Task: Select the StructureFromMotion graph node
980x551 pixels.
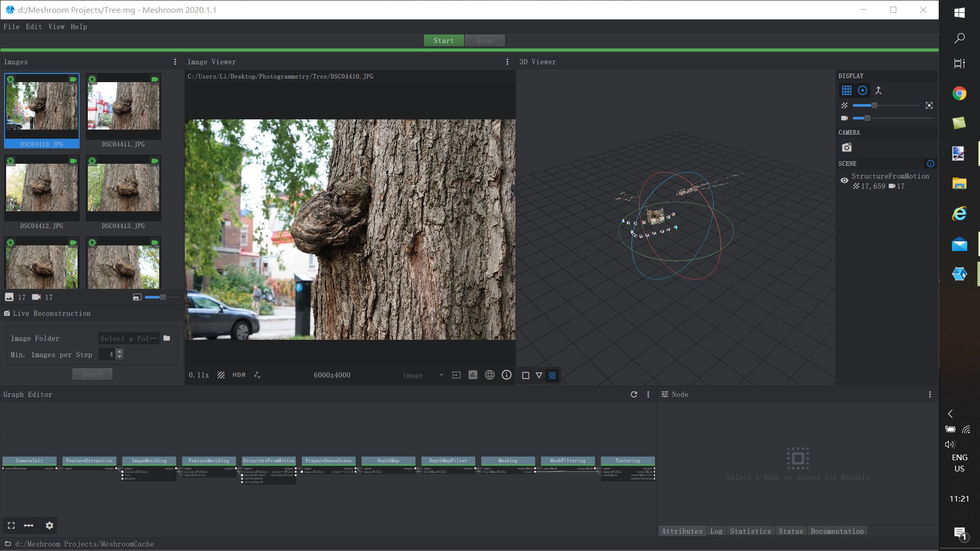Action: pos(268,461)
